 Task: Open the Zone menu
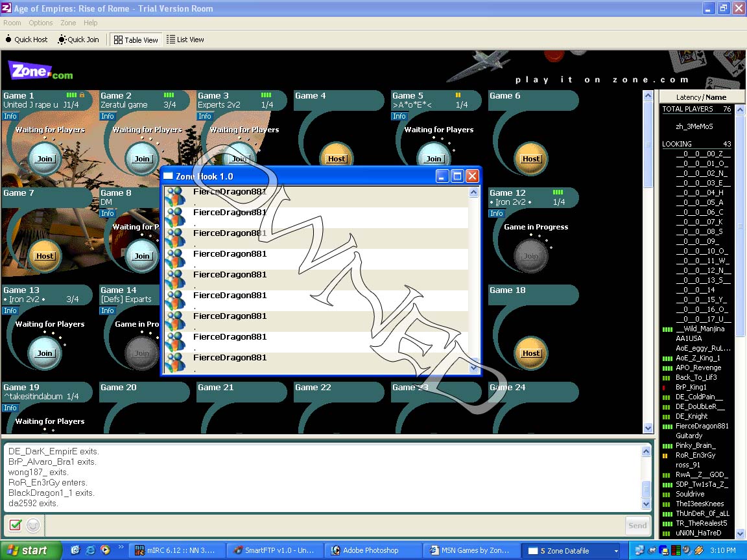click(68, 23)
